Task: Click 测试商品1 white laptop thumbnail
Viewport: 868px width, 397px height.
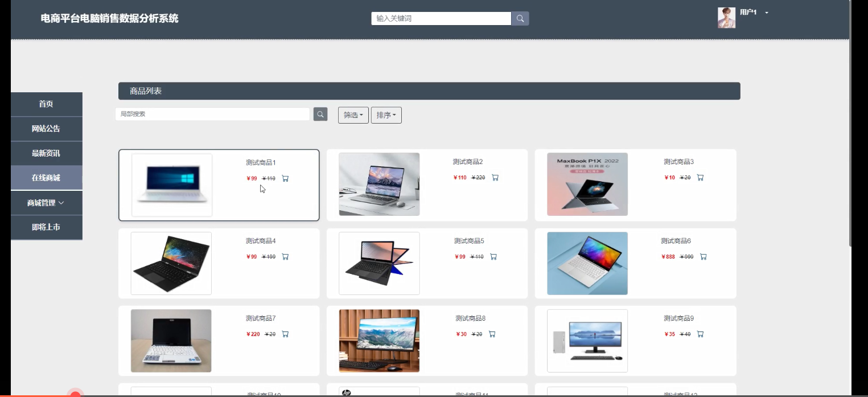Action: click(172, 185)
